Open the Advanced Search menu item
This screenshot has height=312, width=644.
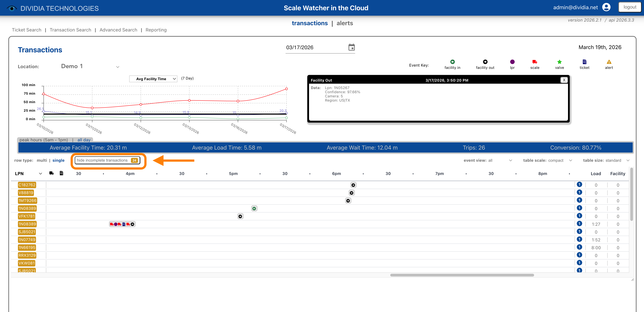[118, 30]
